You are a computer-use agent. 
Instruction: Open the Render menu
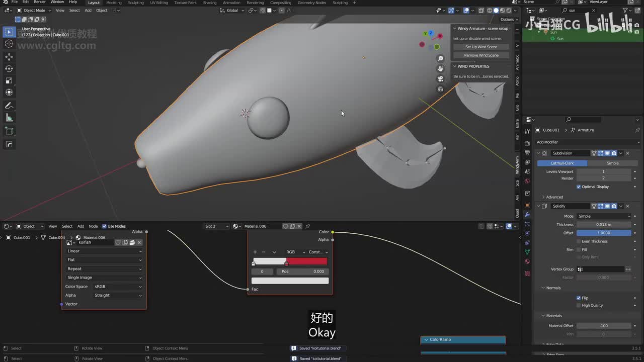40,3
